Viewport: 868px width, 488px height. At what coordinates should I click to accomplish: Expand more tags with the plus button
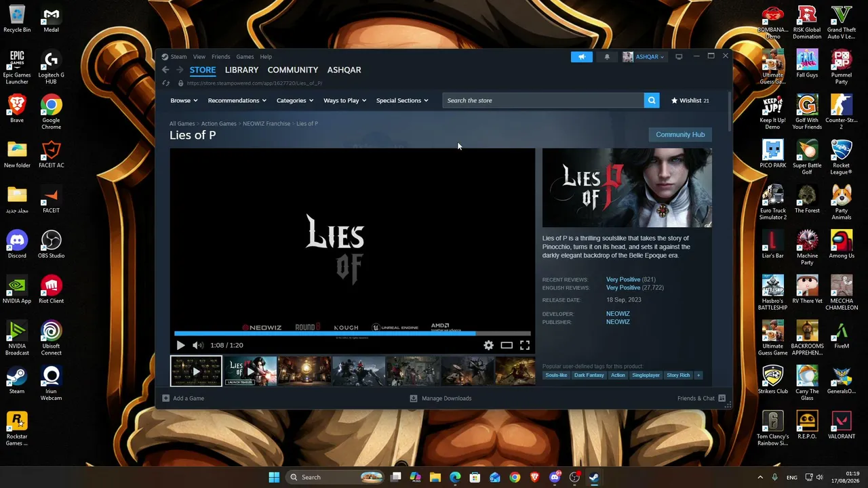pyautogui.click(x=698, y=375)
